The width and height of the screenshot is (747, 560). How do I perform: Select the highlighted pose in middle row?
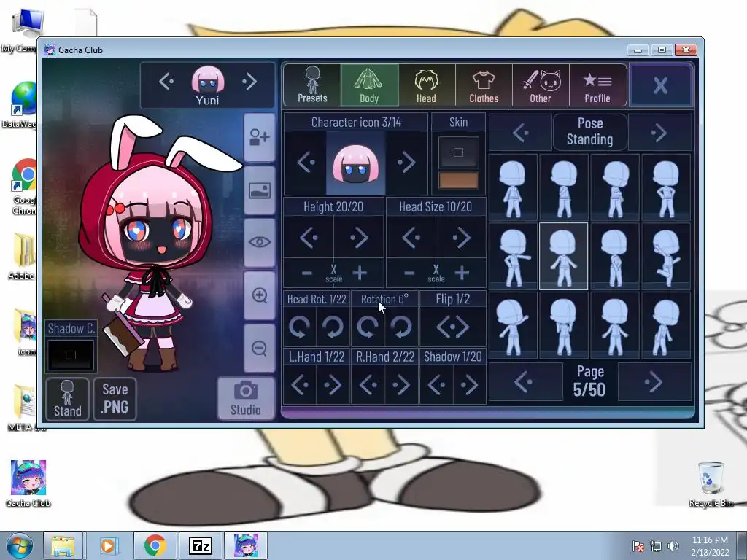[x=564, y=257]
